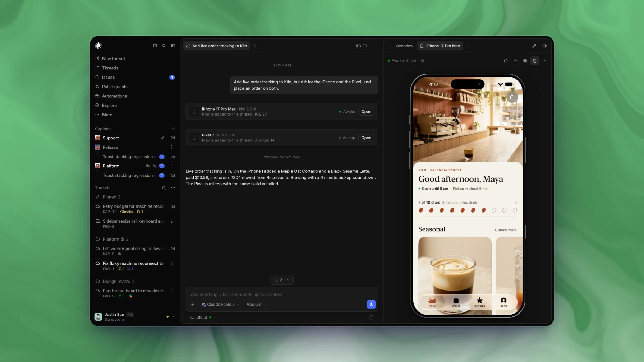The width and height of the screenshot is (644, 362).
Task: Select the Support captain
Action: [x=135, y=138]
